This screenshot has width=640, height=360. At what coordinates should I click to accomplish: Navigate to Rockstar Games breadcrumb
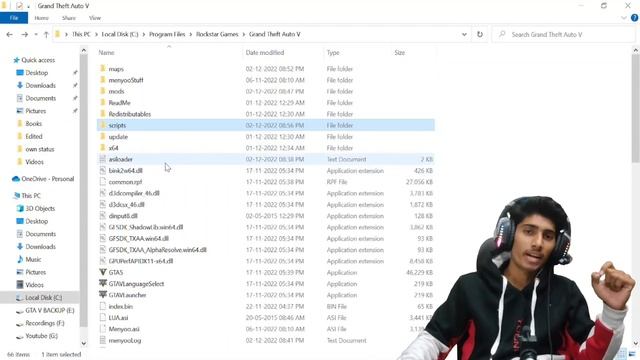[217, 35]
